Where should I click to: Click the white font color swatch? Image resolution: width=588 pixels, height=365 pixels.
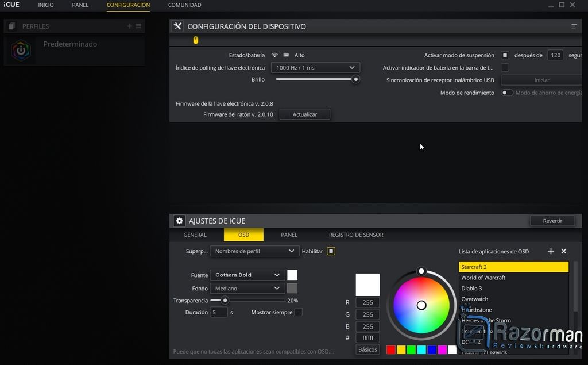point(292,275)
